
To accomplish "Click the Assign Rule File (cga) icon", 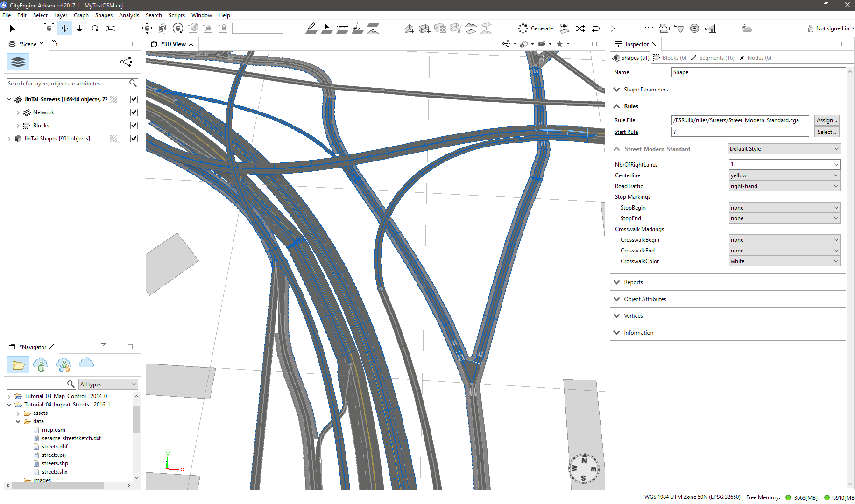I will (565, 28).
